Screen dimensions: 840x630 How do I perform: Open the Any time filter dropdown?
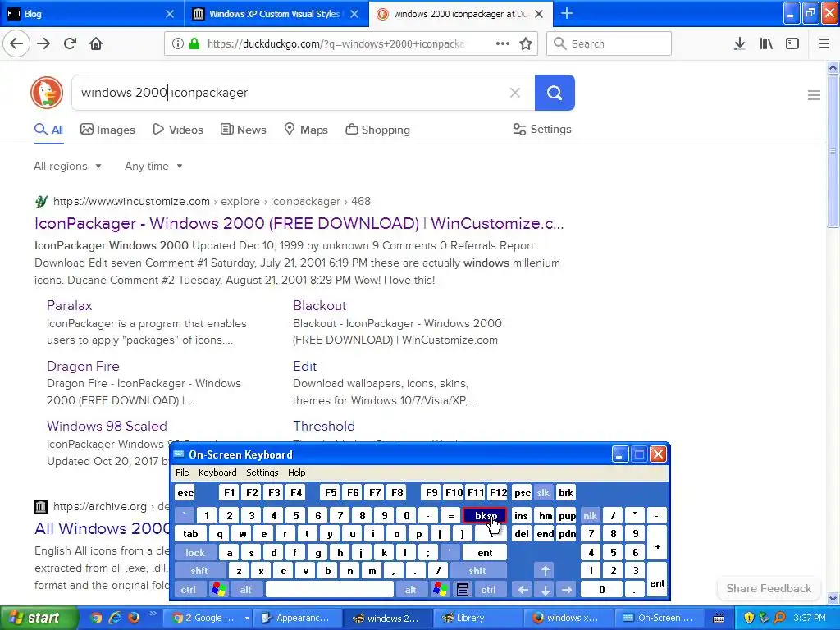[x=153, y=166]
